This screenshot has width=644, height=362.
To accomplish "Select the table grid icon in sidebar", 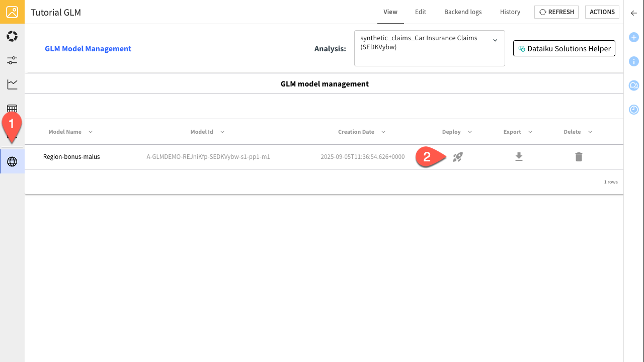I will 12,109.
